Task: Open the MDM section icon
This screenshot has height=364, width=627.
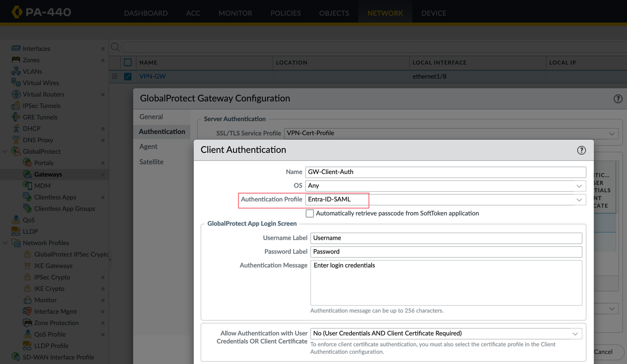Action: (27, 185)
